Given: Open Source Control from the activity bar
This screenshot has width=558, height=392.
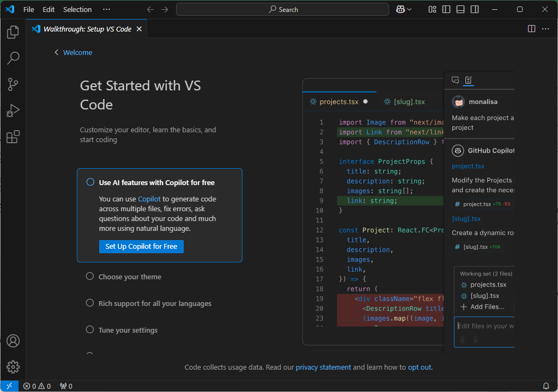Looking at the screenshot, I should [13, 84].
